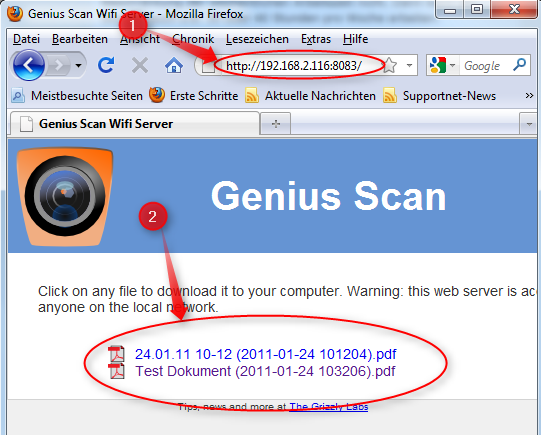541x435 pixels.
Task: Open the Erste Schritte bookmark
Action: click(194, 96)
